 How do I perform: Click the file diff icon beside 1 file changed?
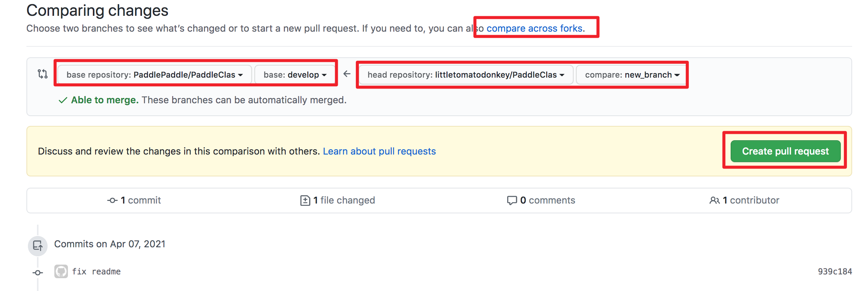point(305,201)
